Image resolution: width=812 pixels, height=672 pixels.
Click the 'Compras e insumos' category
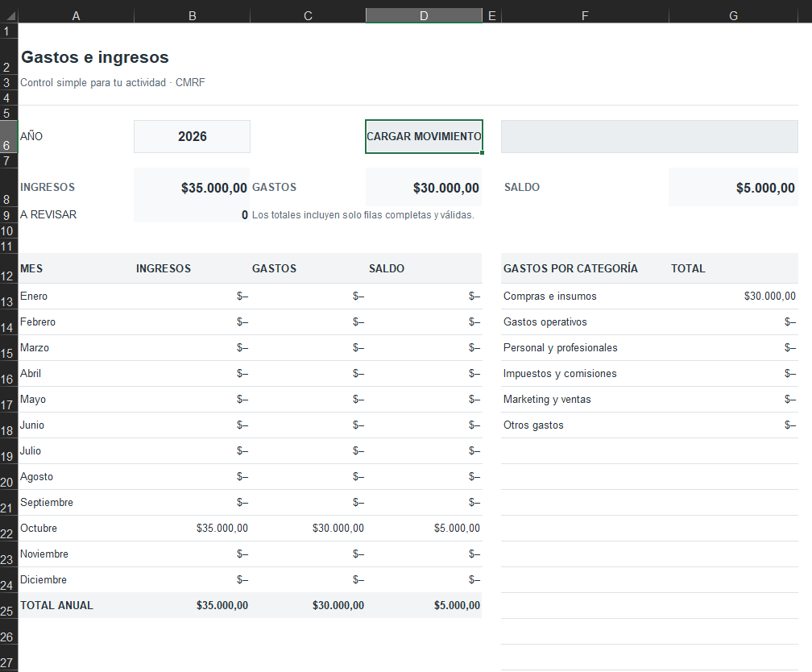(550, 296)
